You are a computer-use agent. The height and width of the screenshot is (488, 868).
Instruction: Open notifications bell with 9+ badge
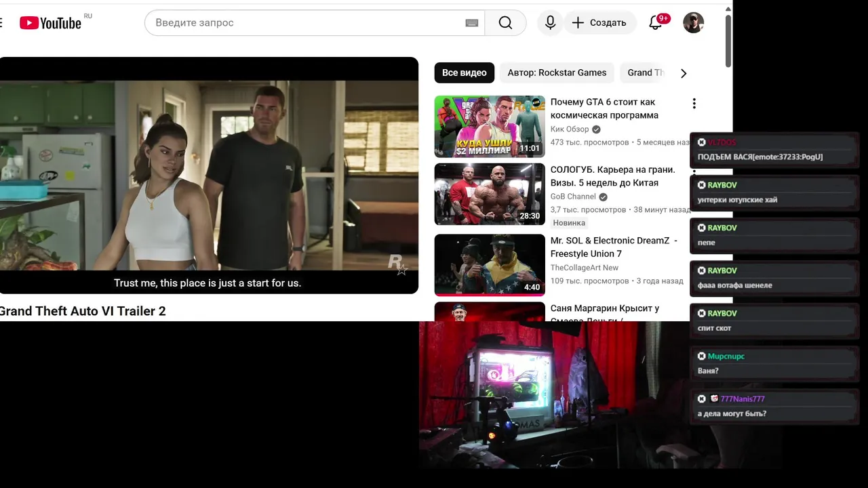(x=655, y=22)
